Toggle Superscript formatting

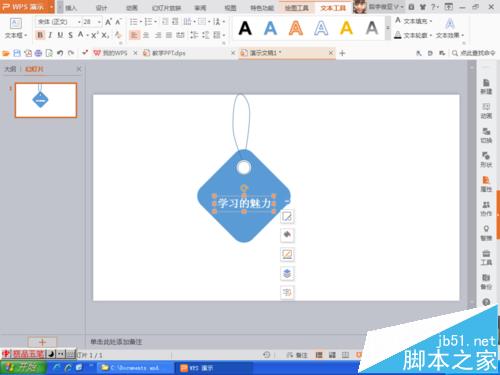95,35
